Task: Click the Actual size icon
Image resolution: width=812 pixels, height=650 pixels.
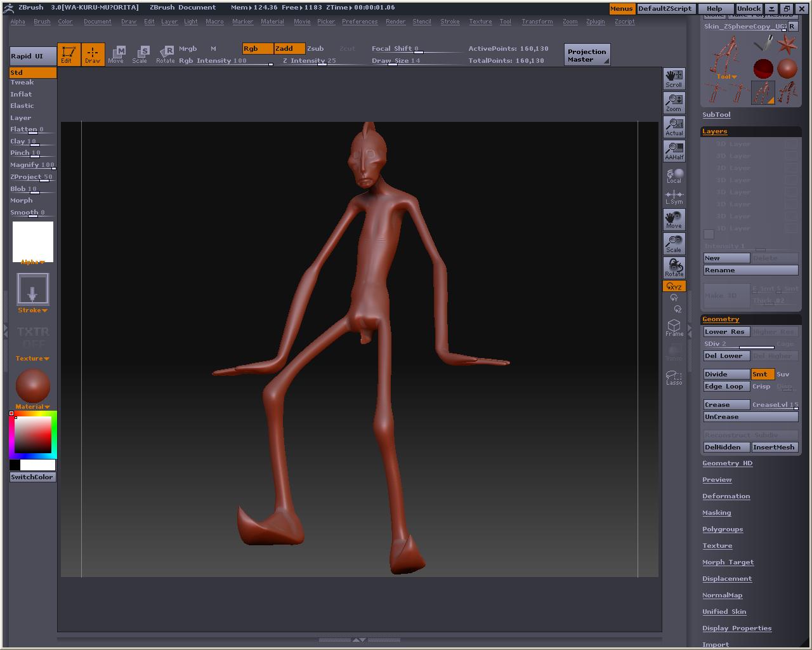Action: click(x=674, y=127)
